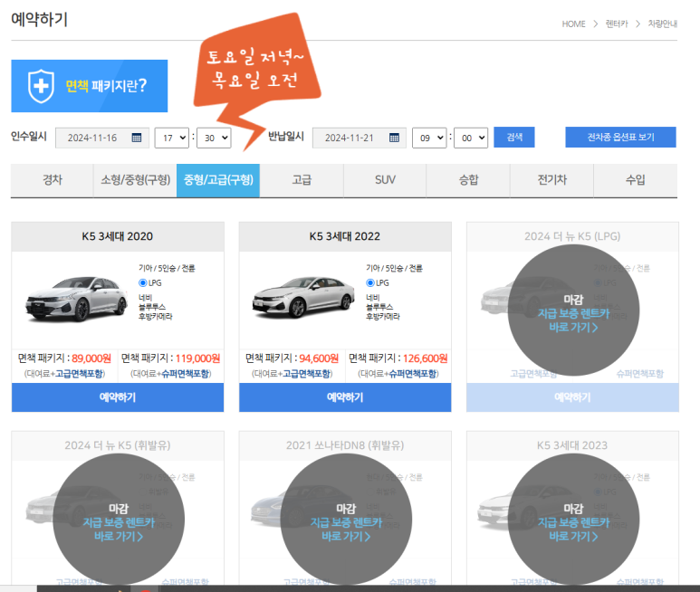Click 고급면책포함 under K5 3세대 2022

click(306, 374)
